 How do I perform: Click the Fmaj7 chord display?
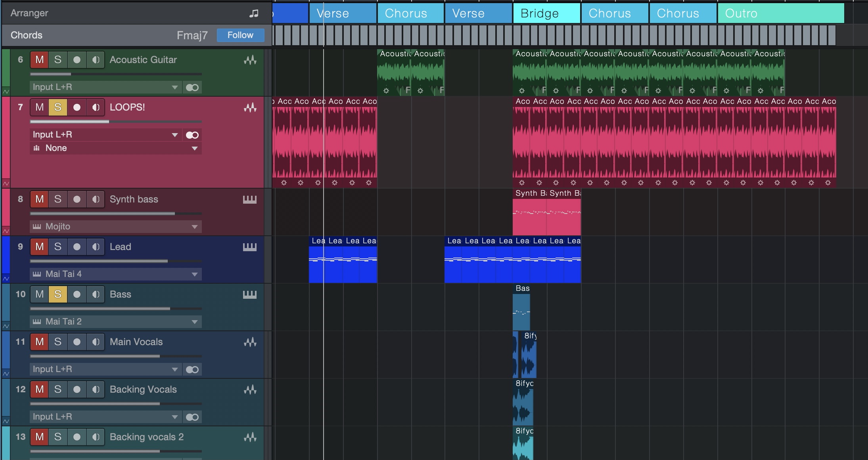pos(192,35)
